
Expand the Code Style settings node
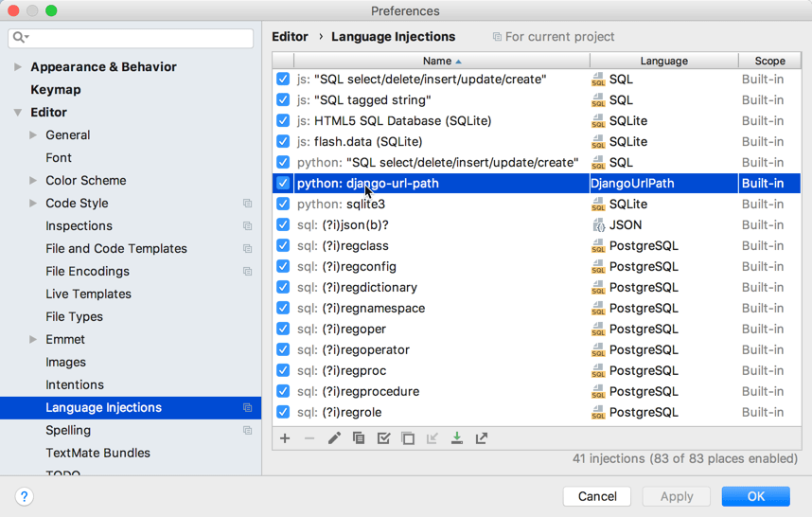(33, 204)
